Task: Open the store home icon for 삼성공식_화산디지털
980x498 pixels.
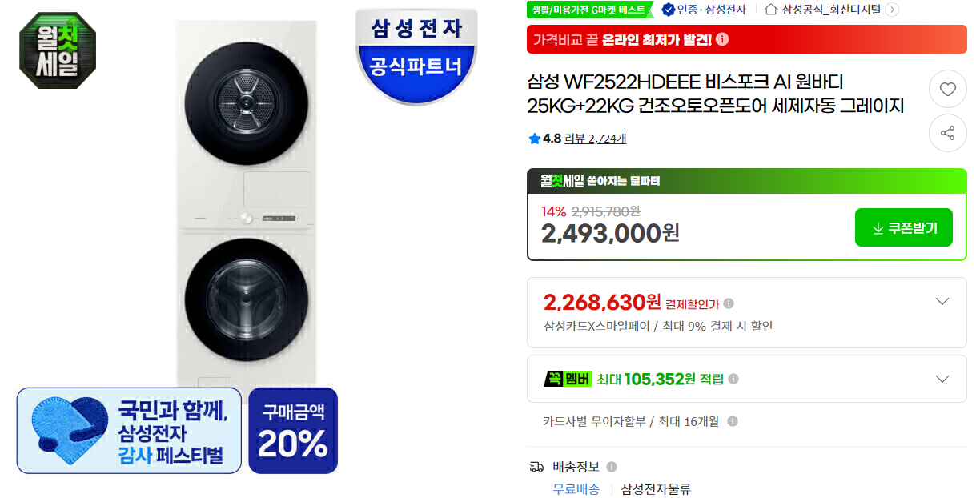Action: pyautogui.click(x=771, y=10)
